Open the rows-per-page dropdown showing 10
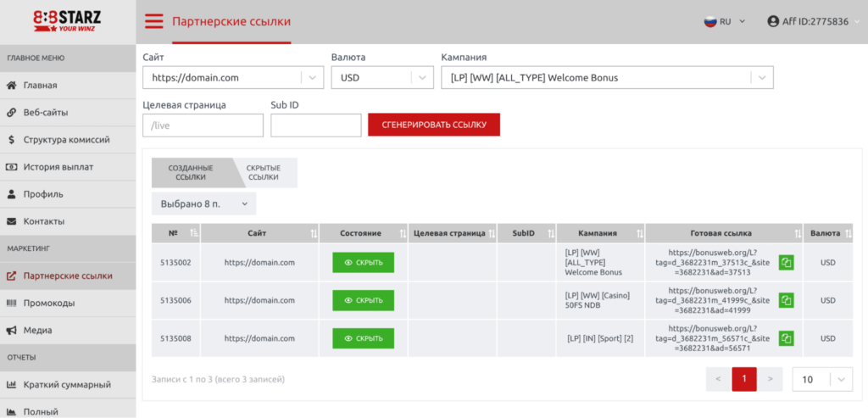 pyautogui.click(x=822, y=379)
